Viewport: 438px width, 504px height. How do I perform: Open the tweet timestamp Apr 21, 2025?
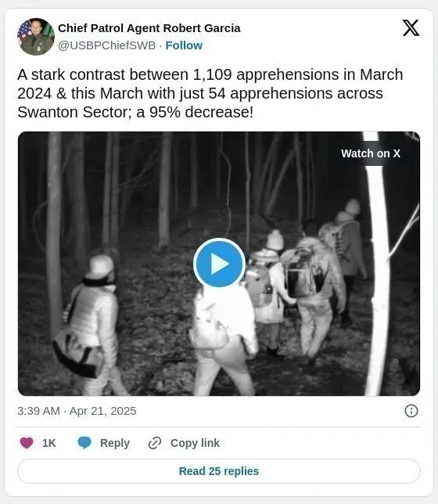point(77,411)
